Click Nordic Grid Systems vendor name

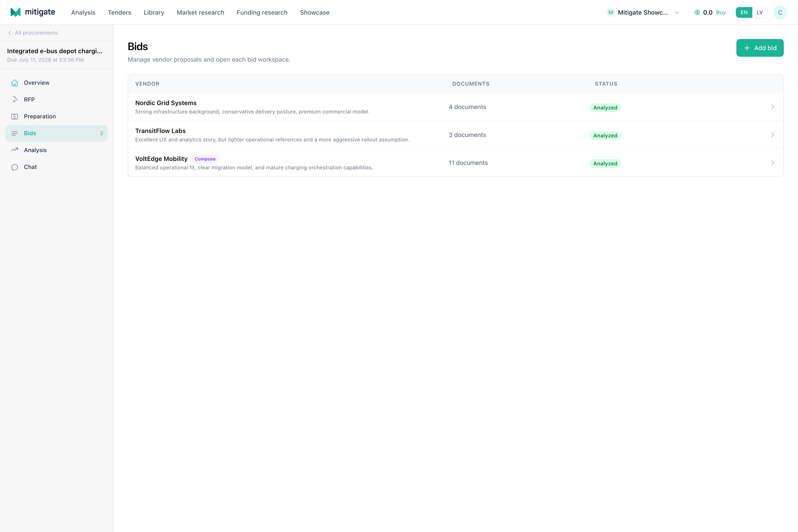(x=166, y=103)
